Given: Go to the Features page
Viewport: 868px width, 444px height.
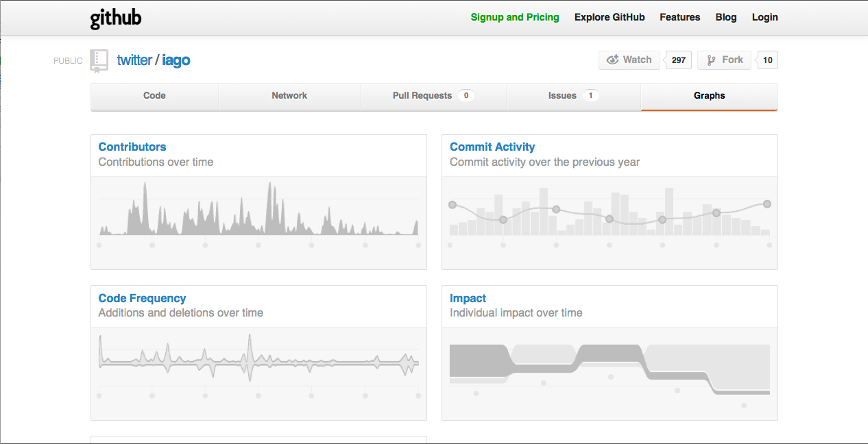Looking at the screenshot, I should click(680, 17).
